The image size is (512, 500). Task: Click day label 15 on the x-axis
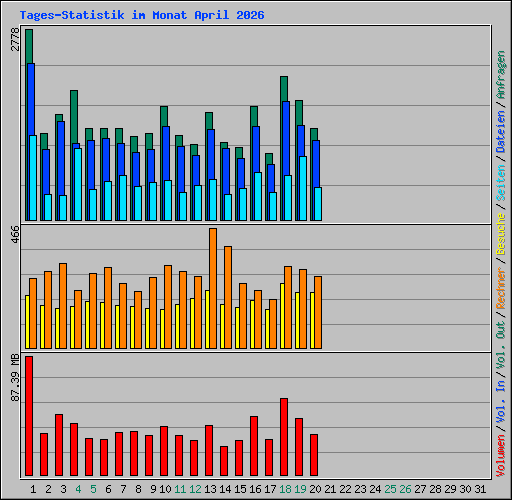pyautogui.click(x=240, y=489)
